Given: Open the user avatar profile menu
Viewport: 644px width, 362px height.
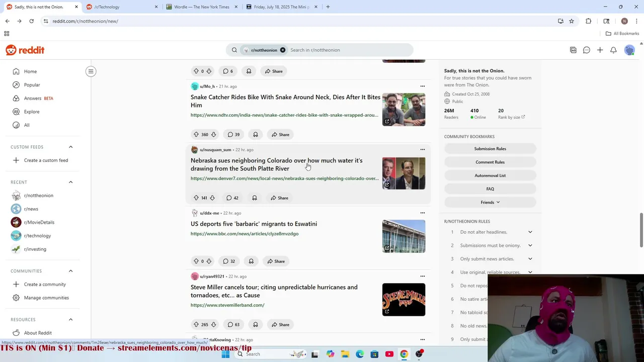Looking at the screenshot, I should [629, 50].
